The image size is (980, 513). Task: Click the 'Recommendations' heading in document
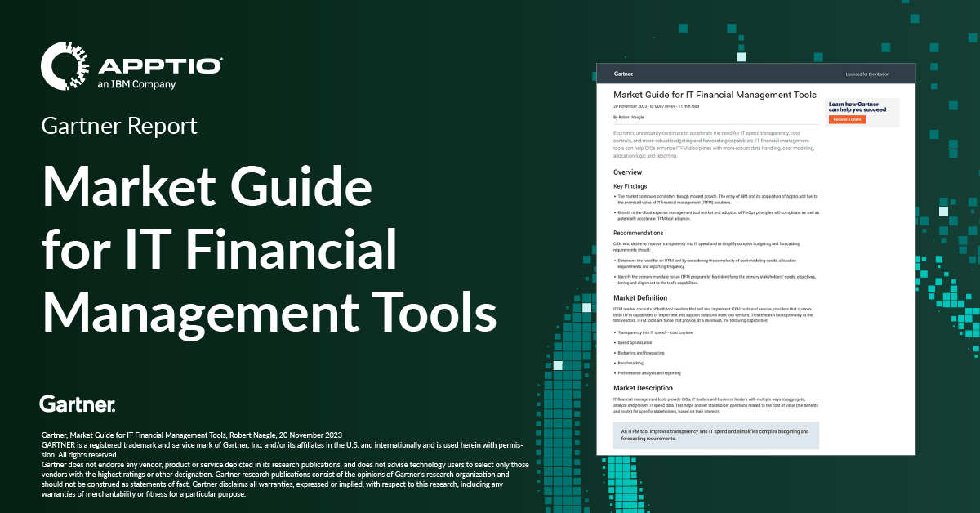639,233
